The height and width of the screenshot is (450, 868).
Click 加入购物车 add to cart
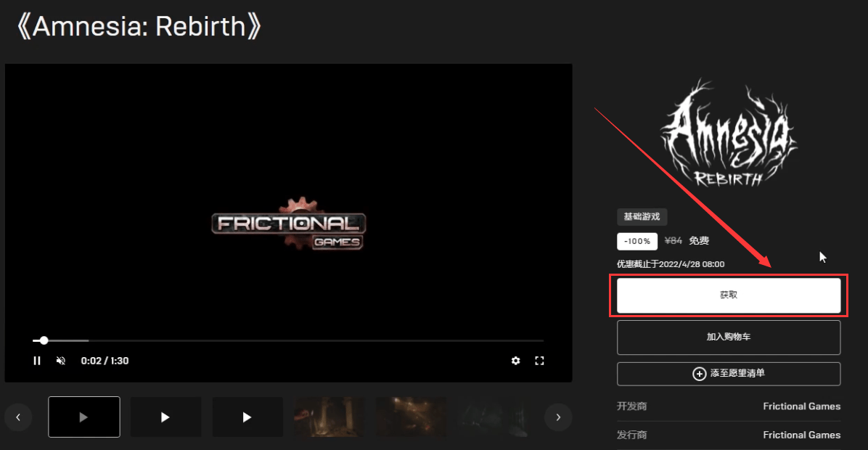(729, 337)
